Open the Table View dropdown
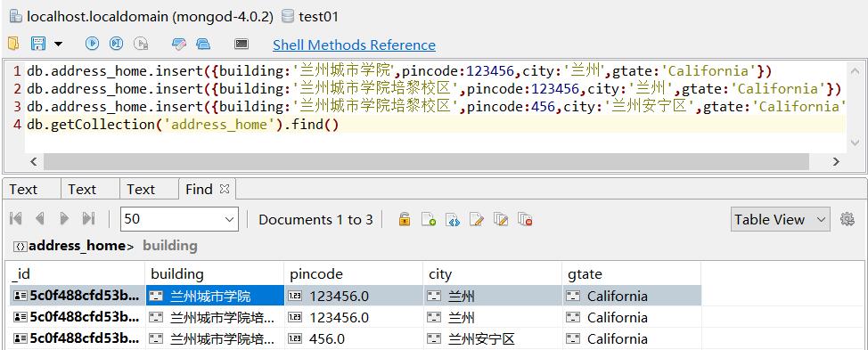 click(x=780, y=219)
